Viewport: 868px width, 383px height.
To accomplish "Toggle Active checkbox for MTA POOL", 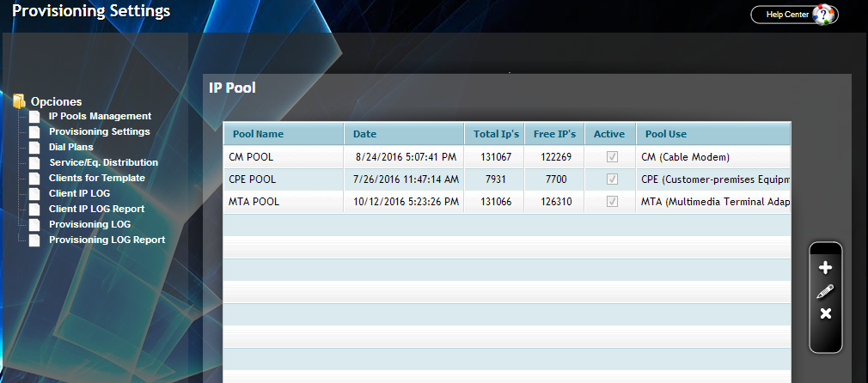I will pos(611,202).
